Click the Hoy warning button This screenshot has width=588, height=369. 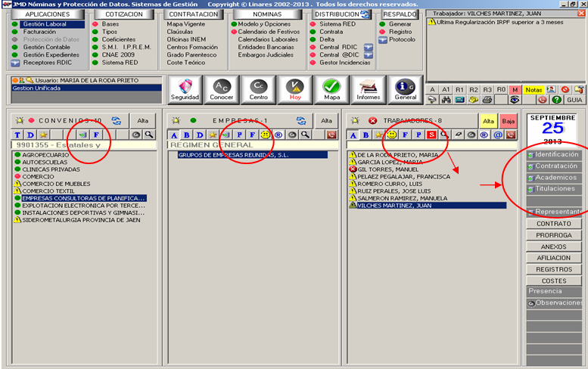click(x=295, y=89)
